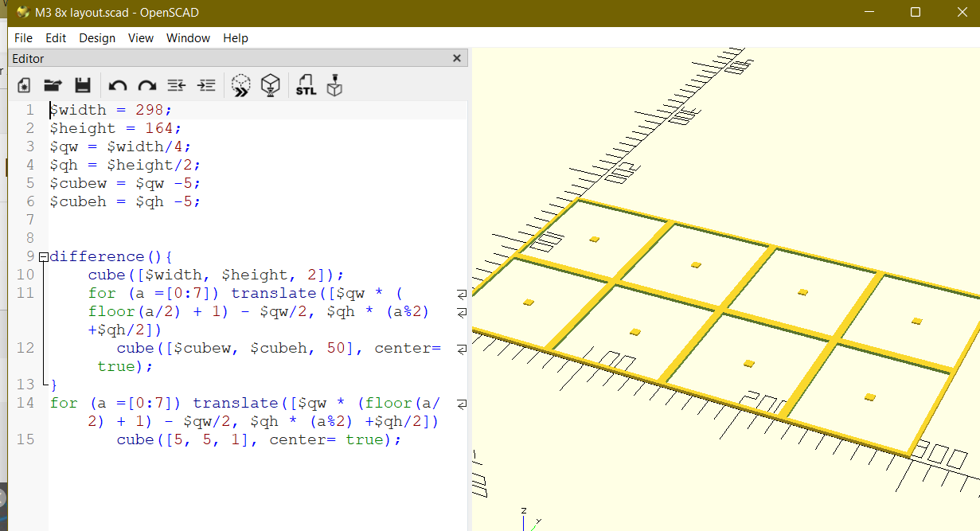Open the File menu
Screen dimensions: 980x531
(x=23, y=38)
